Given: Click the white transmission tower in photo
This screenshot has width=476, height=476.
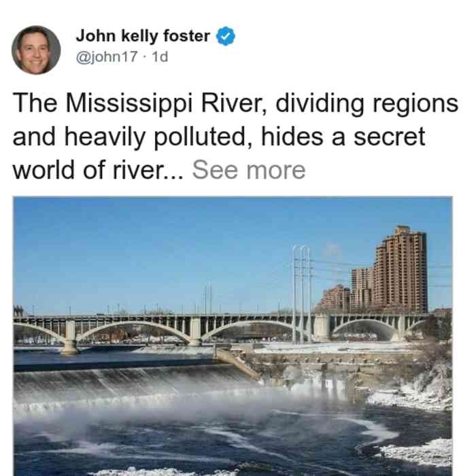Looking at the screenshot, I should [301, 294].
